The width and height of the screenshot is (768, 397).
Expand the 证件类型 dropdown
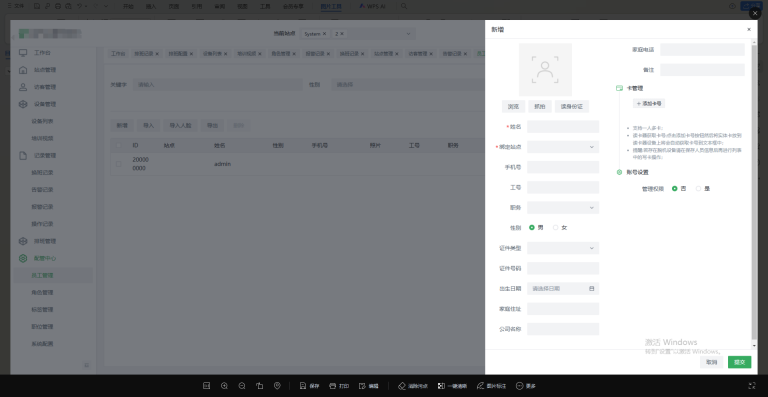click(563, 248)
